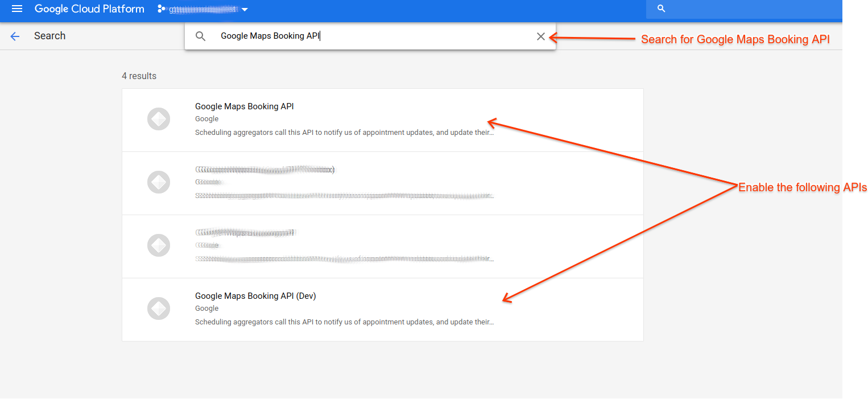
Task: Click the Booking API (Dev) result icon
Action: coord(159,308)
